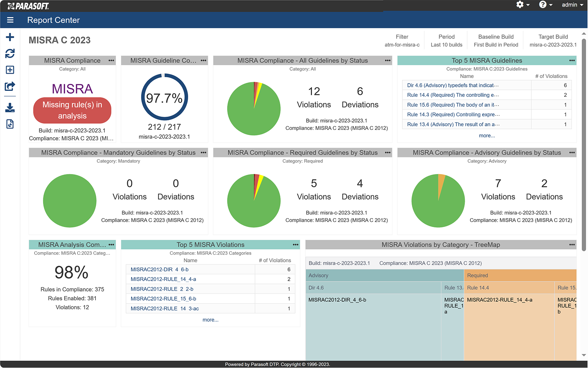The width and height of the screenshot is (588, 368).
Task: Click the scrollbar down arrow
Action: [584, 355]
